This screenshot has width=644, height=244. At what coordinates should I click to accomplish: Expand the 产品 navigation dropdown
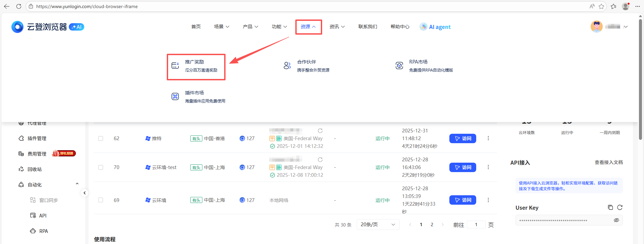point(250,27)
